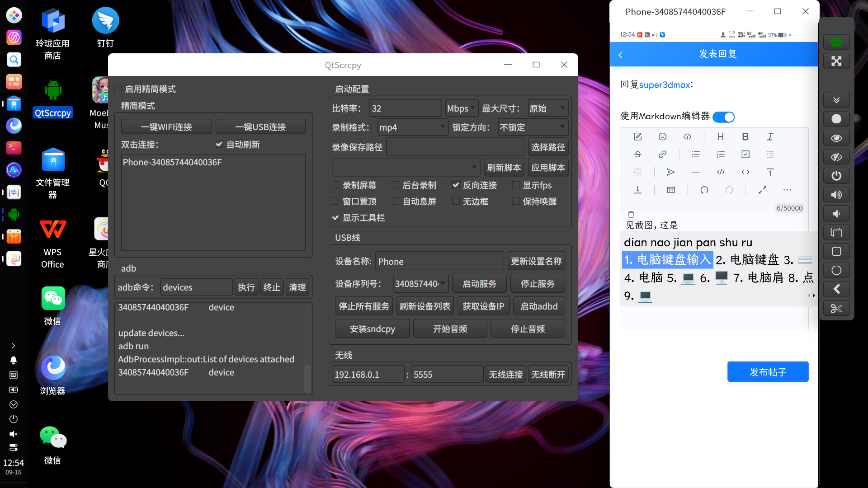
Task: Click the wireless IP address field 192.168.0.1
Action: tap(368, 375)
